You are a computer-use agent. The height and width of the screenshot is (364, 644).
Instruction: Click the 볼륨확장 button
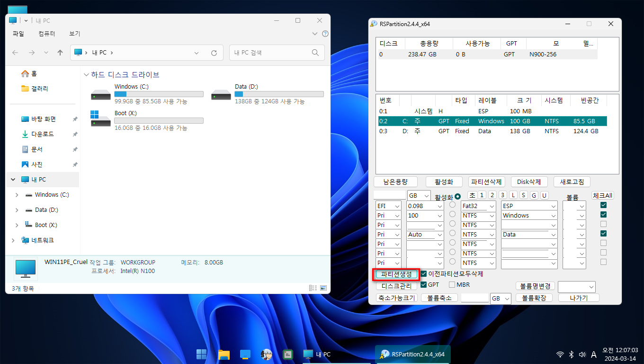tap(534, 298)
